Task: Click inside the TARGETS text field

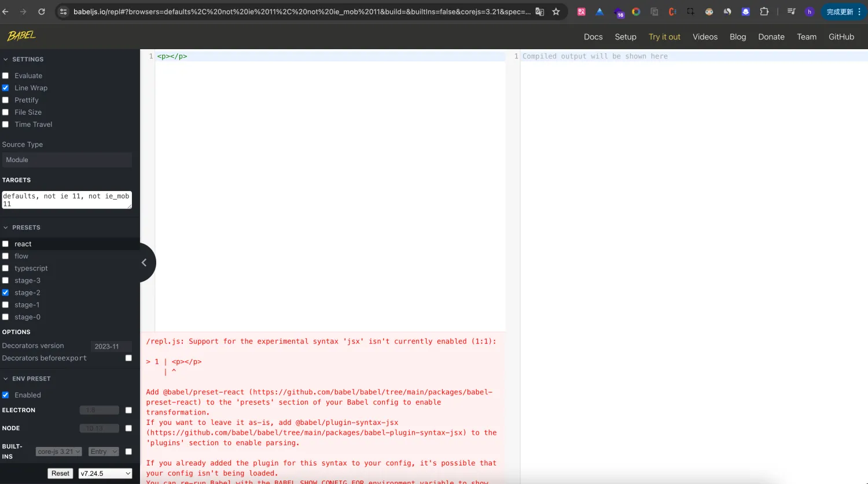Action: pos(67,200)
